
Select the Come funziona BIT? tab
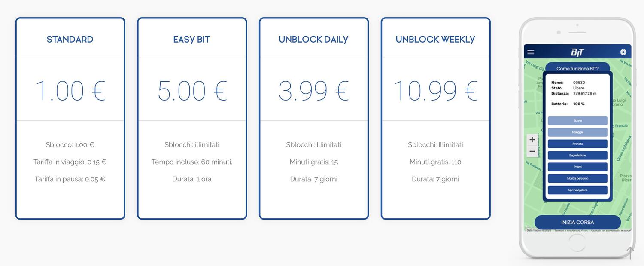point(577,68)
